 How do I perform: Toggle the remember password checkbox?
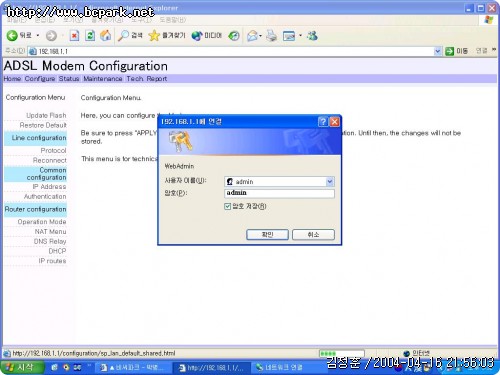tap(228, 206)
